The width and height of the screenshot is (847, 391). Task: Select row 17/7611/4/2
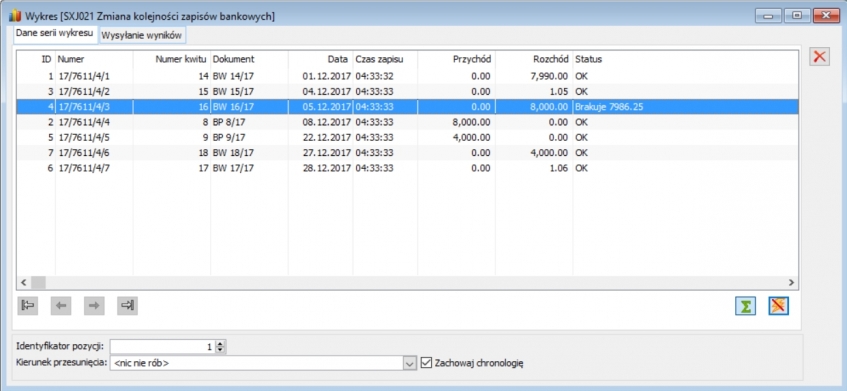coord(407,91)
